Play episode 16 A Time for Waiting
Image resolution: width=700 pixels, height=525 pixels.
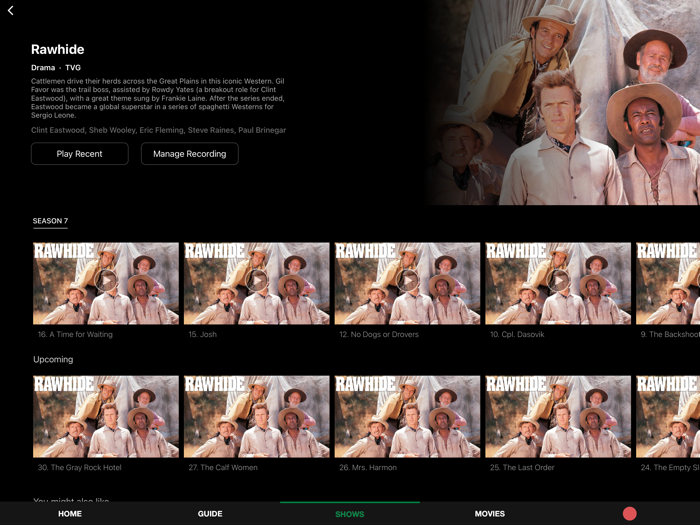(x=106, y=281)
